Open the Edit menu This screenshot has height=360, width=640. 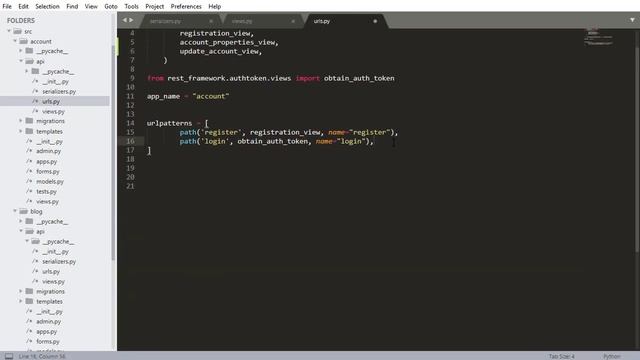click(23, 7)
